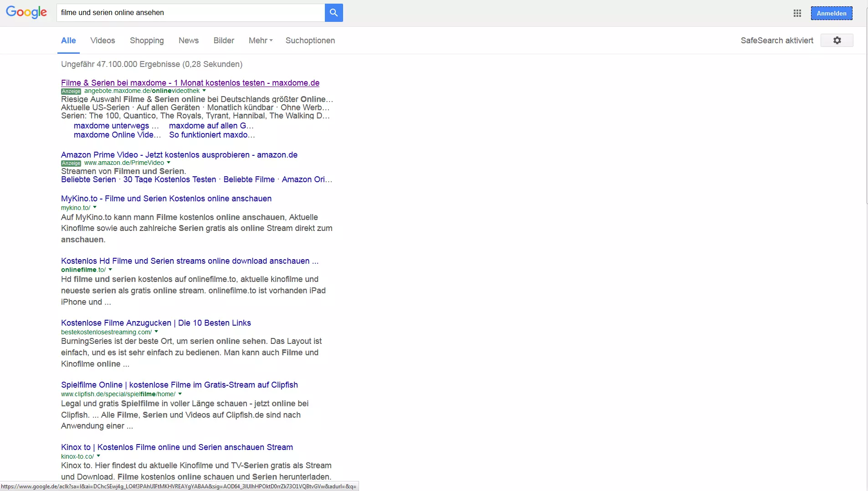Click the 'Streamen von Filmen und Serien.' snippet
The image size is (868, 491).
point(123,171)
